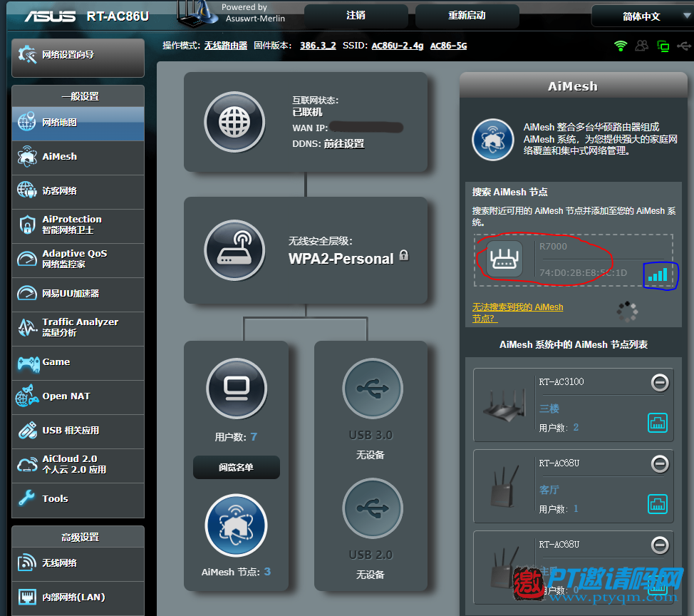Click the R7000 found node router icon
Image resolution: width=694 pixels, height=616 pixels.
[x=504, y=259]
